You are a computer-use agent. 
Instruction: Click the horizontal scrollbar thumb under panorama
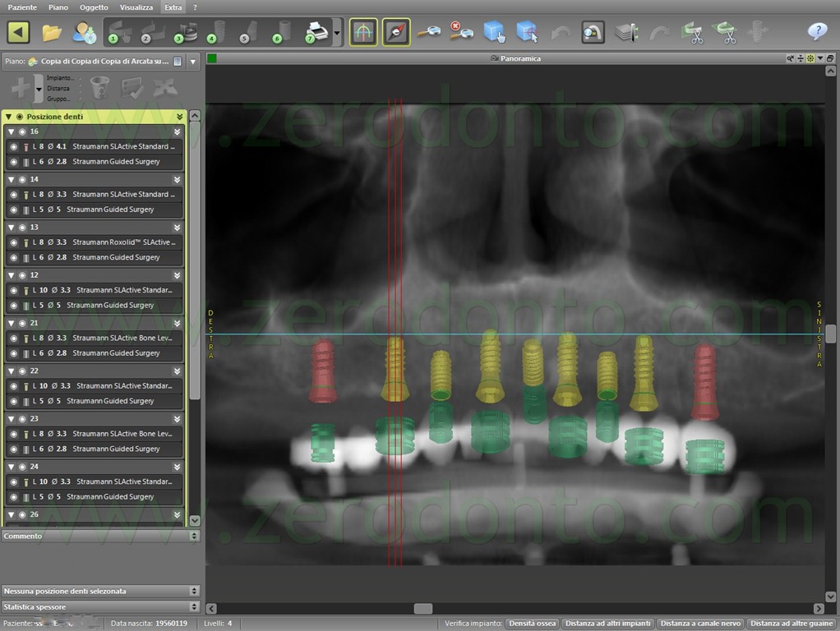(423, 609)
